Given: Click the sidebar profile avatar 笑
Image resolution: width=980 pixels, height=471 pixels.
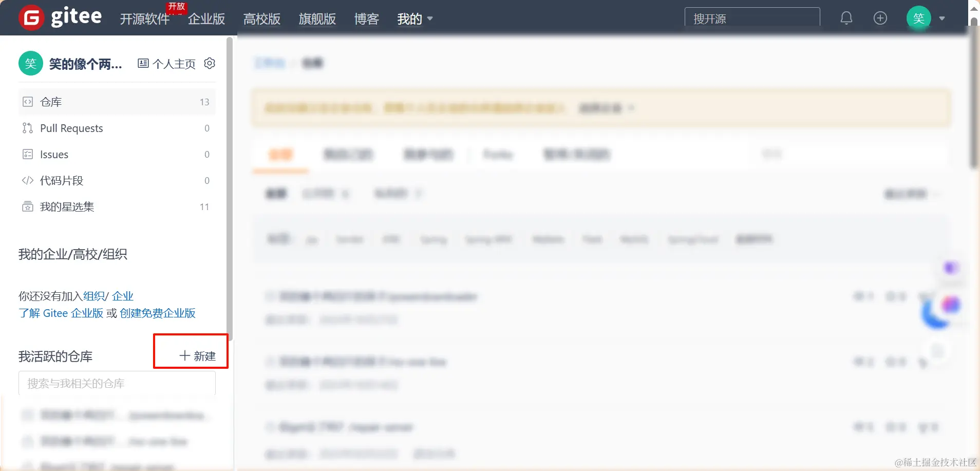Looking at the screenshot, I should coord(31,63).
